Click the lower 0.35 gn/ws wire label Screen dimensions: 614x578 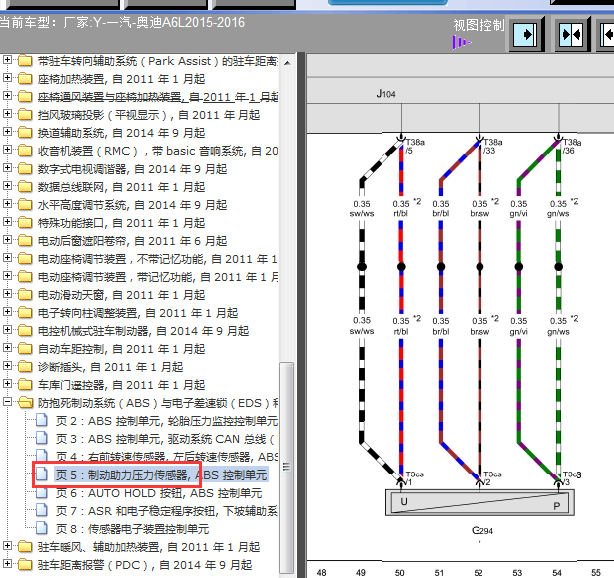click(x=558, y=326)
